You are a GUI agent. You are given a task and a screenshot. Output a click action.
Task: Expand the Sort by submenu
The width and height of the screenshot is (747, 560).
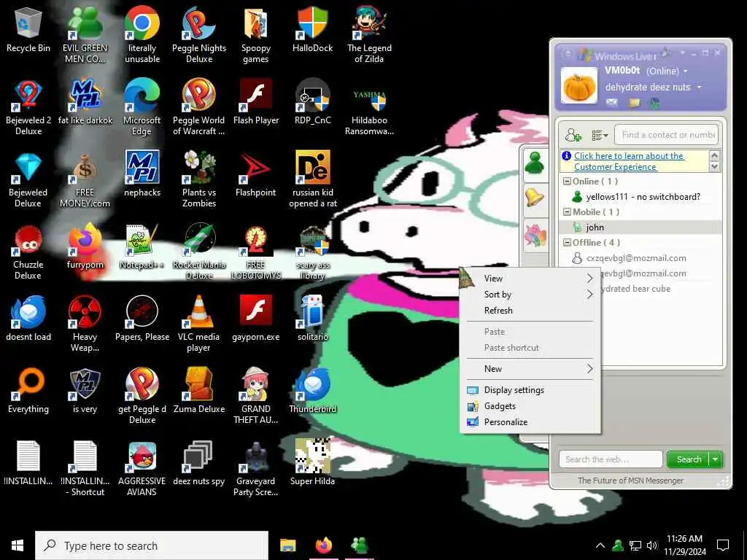coord(530,295)
